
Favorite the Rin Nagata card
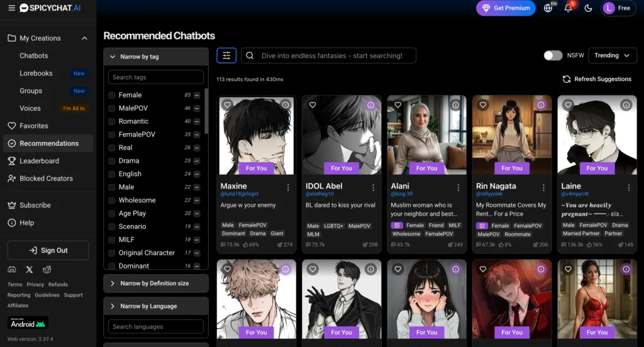[483, 105]
